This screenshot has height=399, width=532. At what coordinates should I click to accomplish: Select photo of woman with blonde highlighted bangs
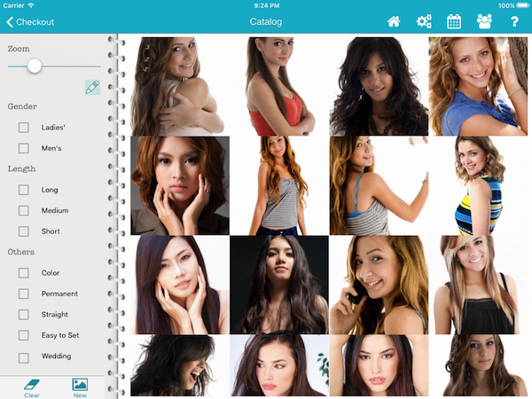[478, 285]
